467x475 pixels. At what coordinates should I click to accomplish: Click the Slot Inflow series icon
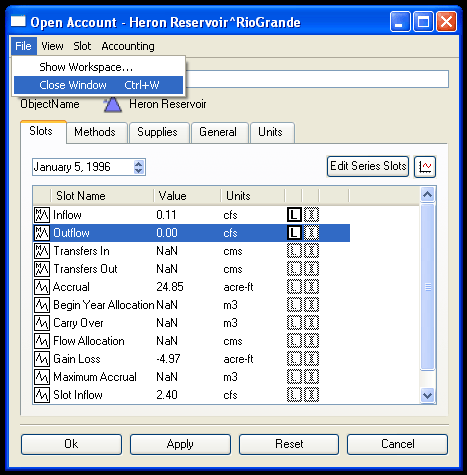click(x=42, y=395)
